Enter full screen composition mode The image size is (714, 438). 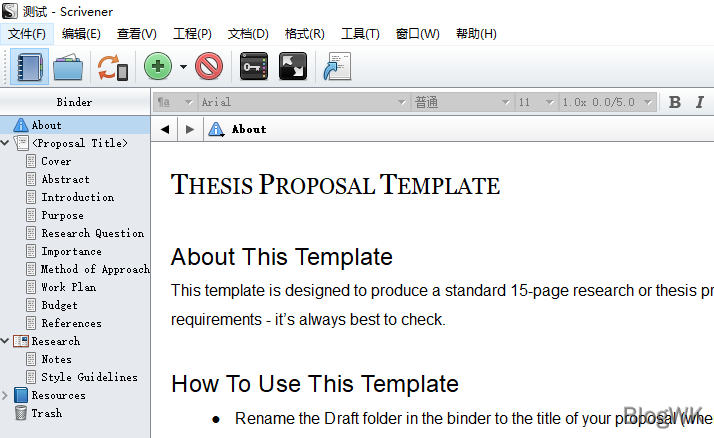(292, 68)
